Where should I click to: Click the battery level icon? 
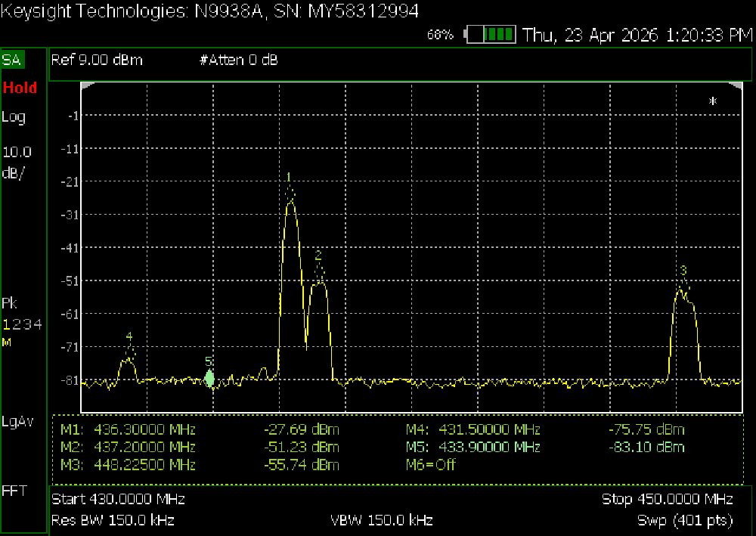[491, 35]
